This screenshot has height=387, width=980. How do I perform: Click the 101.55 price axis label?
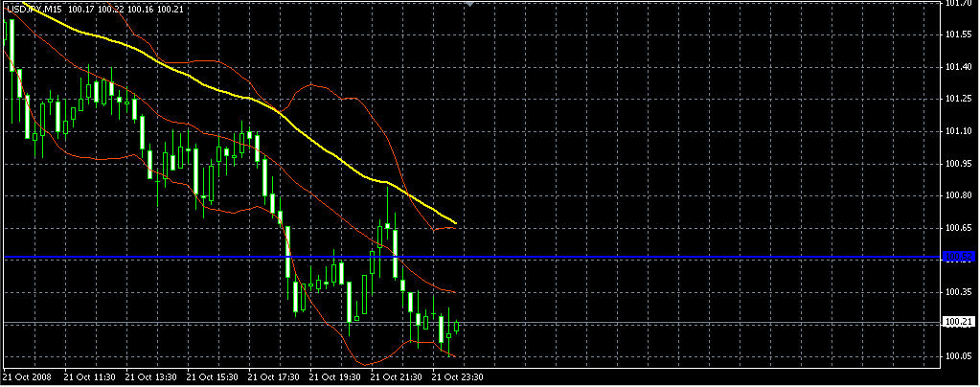959,34
